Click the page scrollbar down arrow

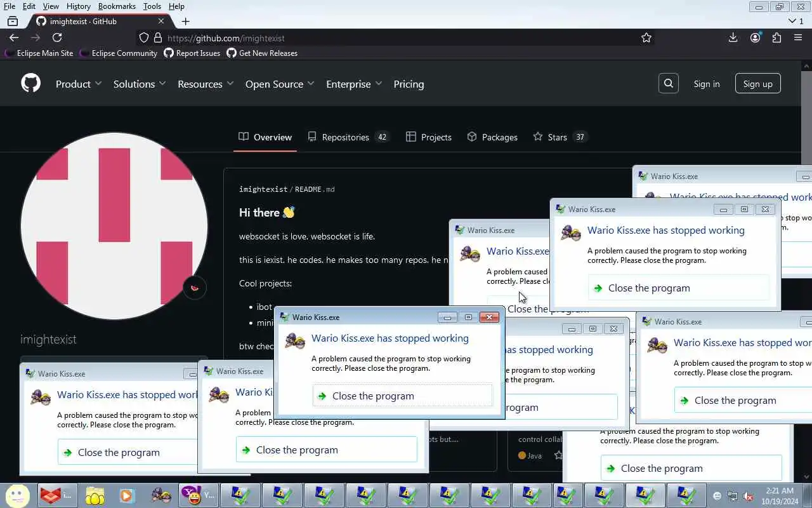[807, 476]
